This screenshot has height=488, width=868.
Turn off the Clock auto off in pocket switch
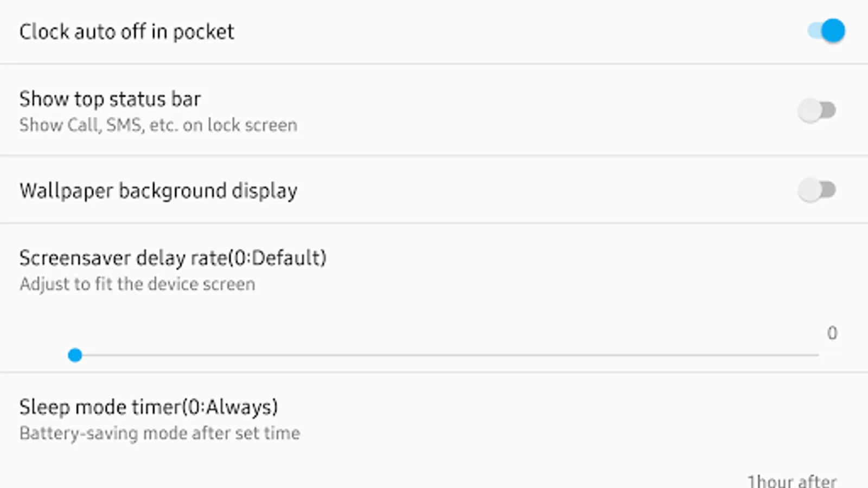point(826,31)
